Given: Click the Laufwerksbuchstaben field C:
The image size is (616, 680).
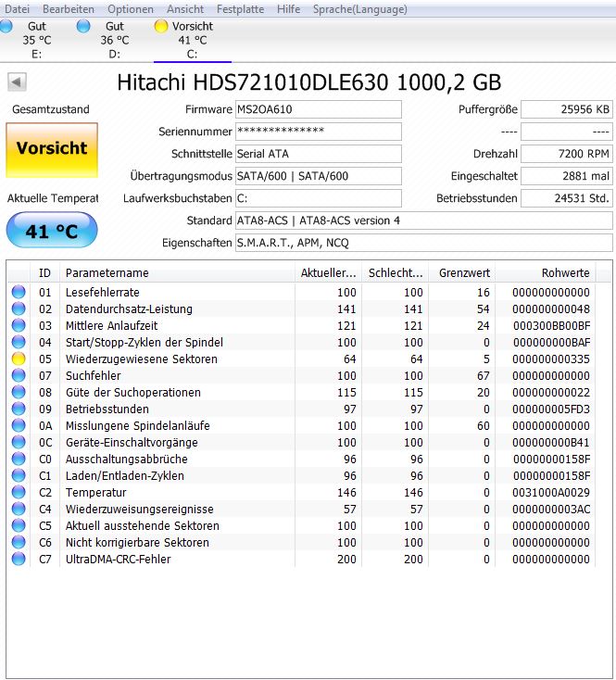Looking at the screenshot, I should [x=318, y=198].
